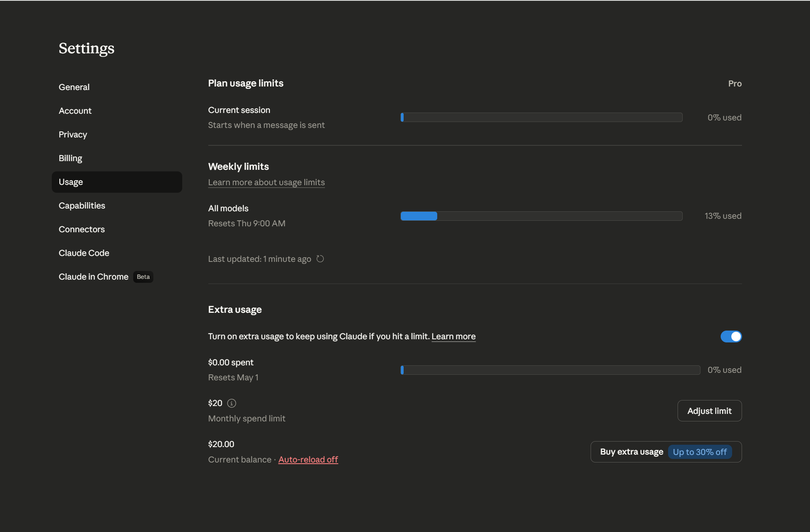Refresh usage with the reload icon
The width and height of the screenshot is (810, 532).
pyautogui.click(x=320, y=259)
